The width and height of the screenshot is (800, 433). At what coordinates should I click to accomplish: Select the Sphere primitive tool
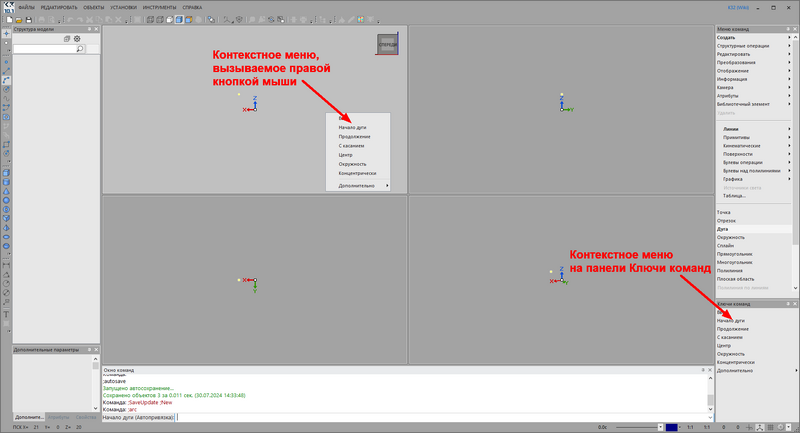[6, 200]
